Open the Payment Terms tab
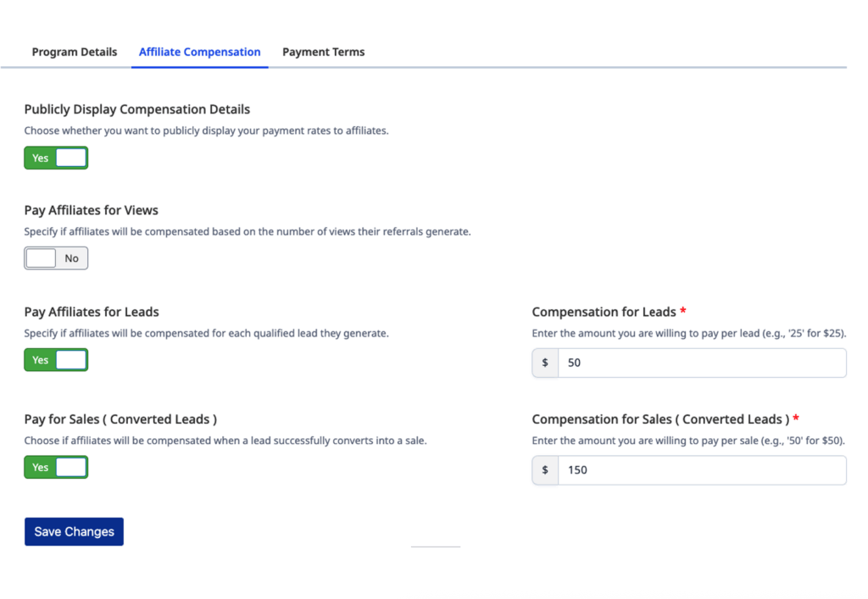The image size is (868, 599). click(323, 52)
